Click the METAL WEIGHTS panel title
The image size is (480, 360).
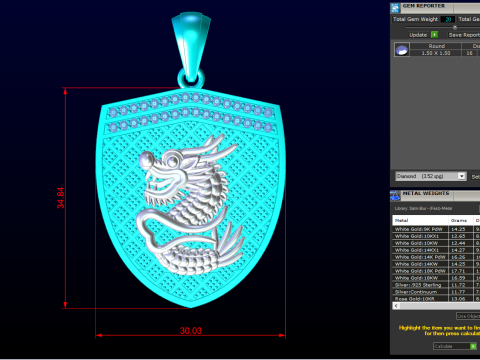point(425,193)
